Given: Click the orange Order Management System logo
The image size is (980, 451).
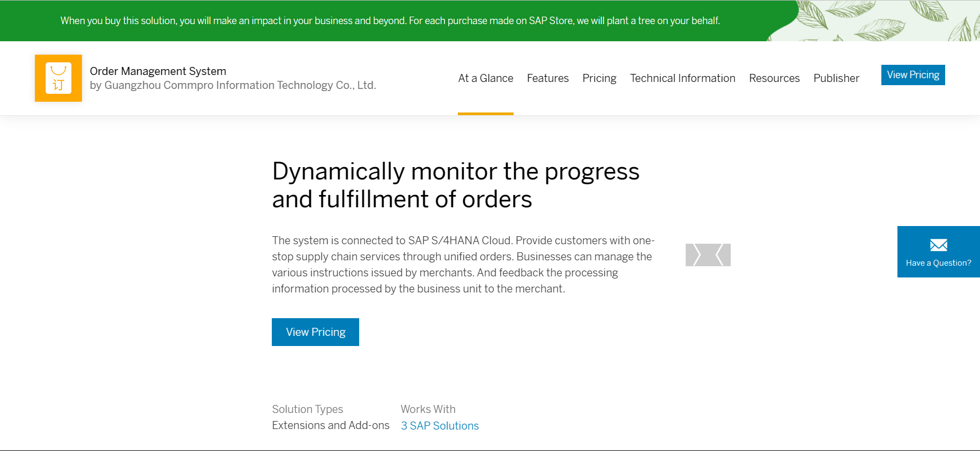Looking at the screenshot, I should (x=58, y=78).
